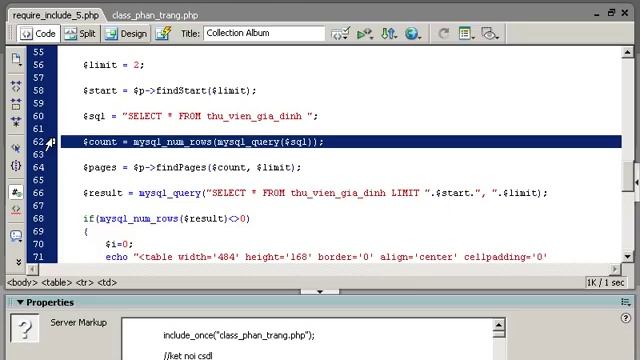
Task: Open the require_include_5.php tab
Action: point(56,16)
